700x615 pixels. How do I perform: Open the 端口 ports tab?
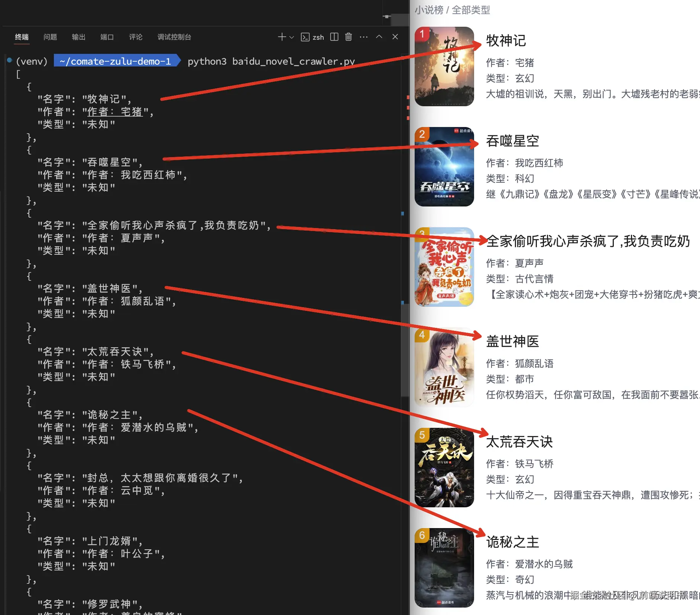107,37
